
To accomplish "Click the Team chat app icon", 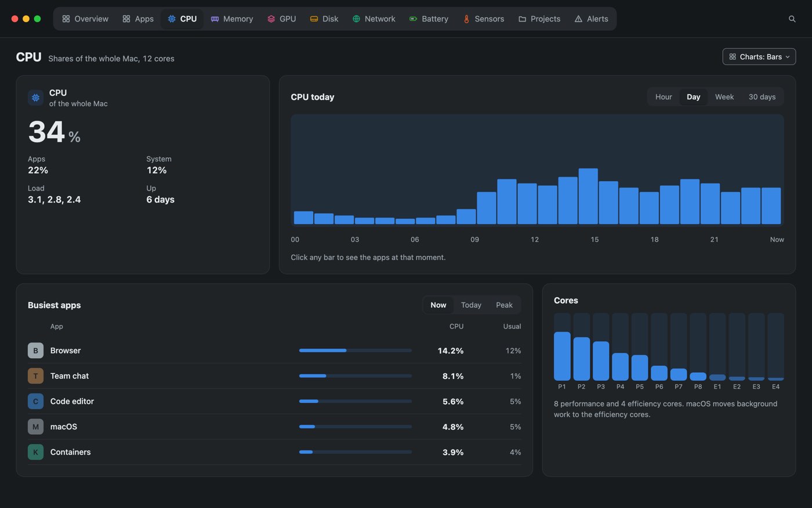I will [x=35, y=376].
